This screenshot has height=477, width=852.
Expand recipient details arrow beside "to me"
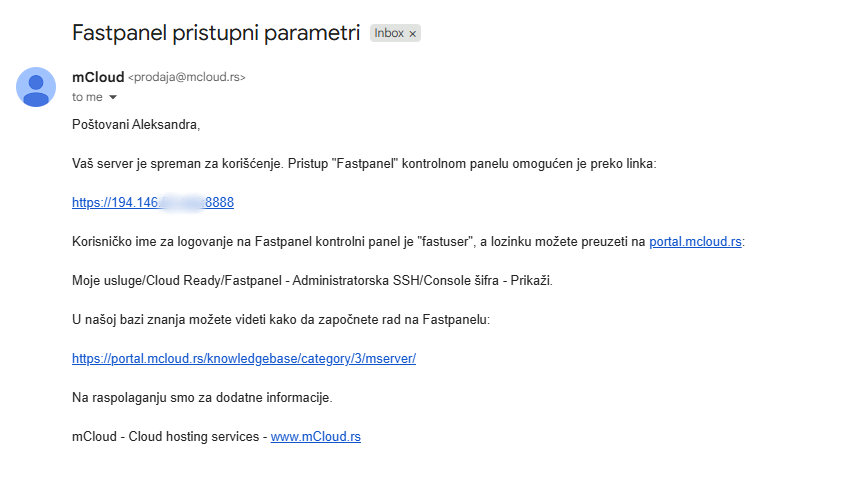click(x=113, y=98)
